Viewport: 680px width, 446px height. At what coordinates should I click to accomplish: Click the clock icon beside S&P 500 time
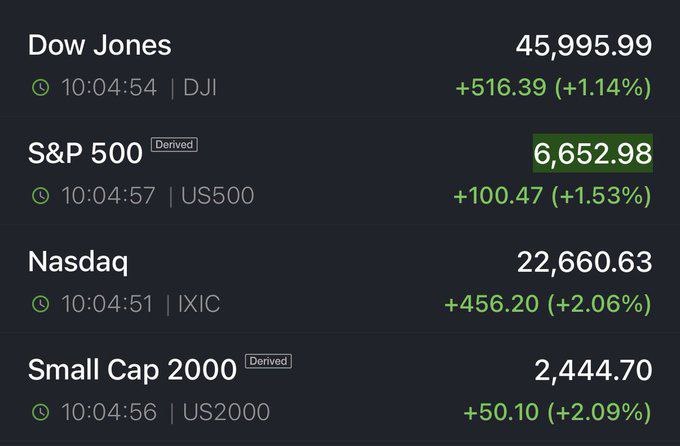40,196
